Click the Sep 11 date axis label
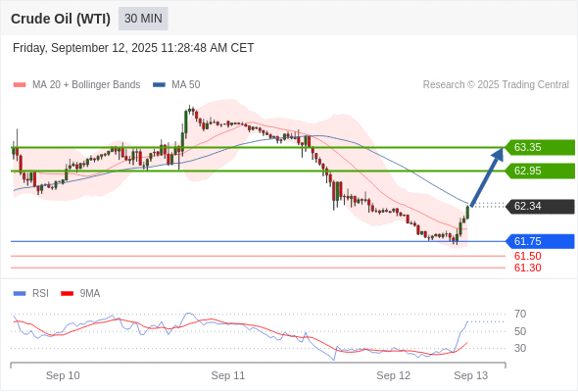 pyautogui.click(x=228, y=375)
